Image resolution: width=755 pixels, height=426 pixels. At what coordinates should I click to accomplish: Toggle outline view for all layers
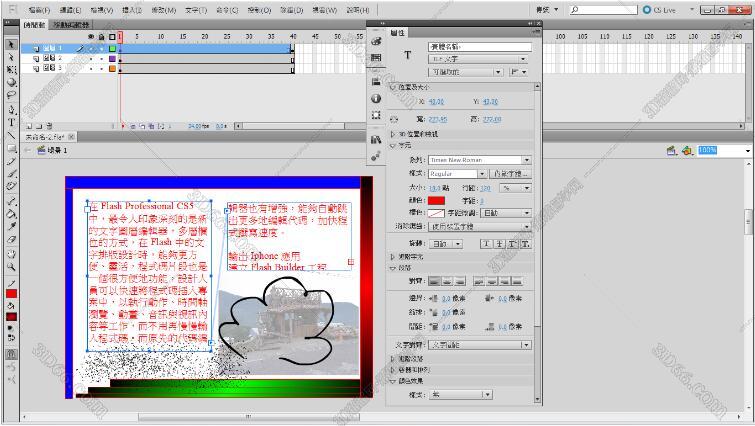pyautogui.click(x=112, y=37)
